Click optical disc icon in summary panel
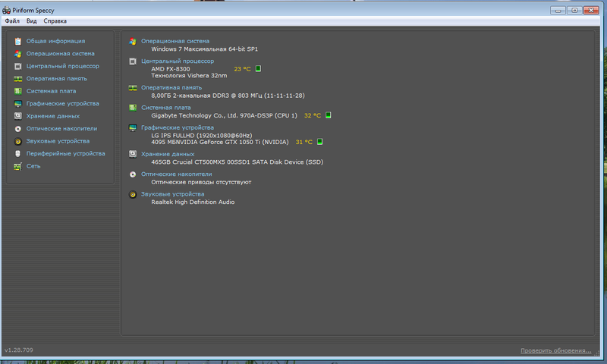The width and height of the screenshot is (607, 364). click(133, 174)
